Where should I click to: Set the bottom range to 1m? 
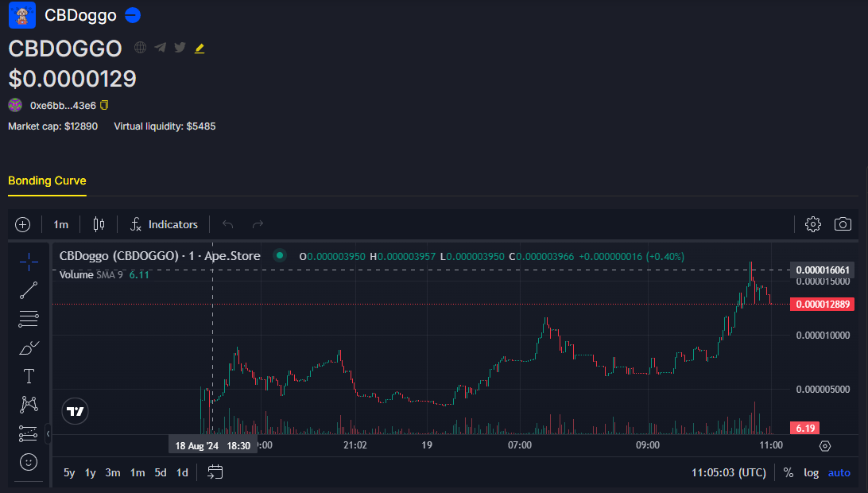tap(138, 472)
